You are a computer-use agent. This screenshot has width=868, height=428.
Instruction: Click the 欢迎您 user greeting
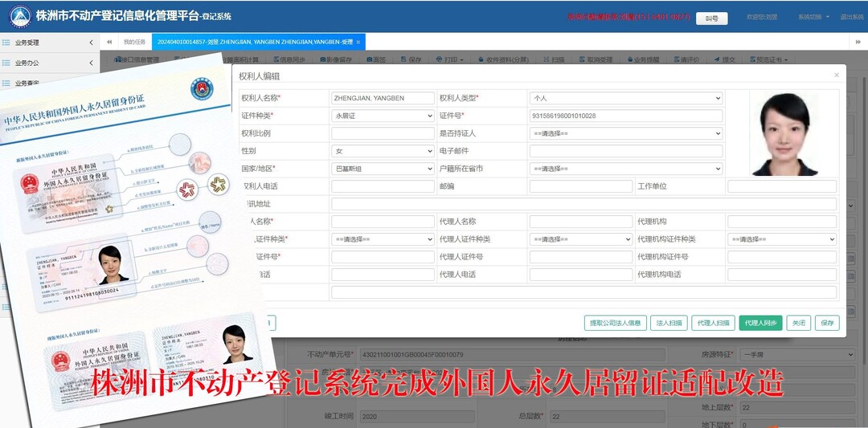tap(762, 17)
